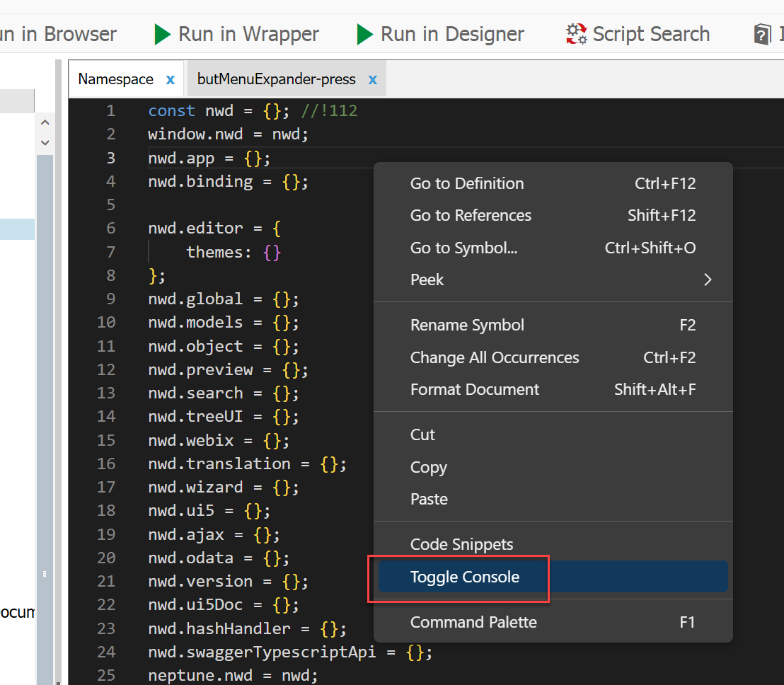
Task: Click the 'nwd.version = {};' code line
Action: click(228, 582)
